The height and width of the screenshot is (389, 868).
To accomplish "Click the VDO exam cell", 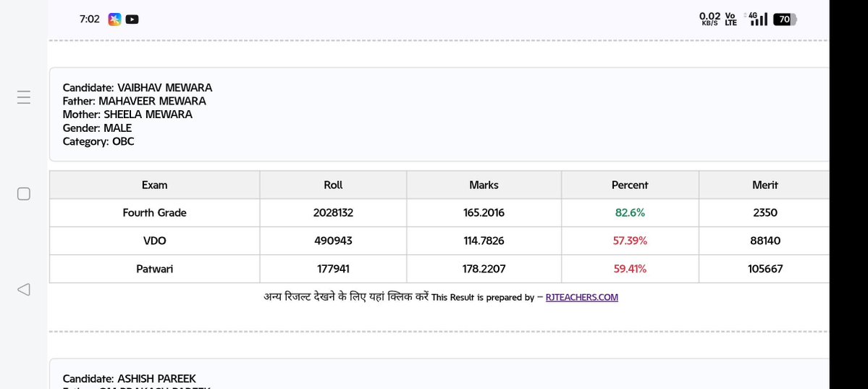I will click(154, 241).
